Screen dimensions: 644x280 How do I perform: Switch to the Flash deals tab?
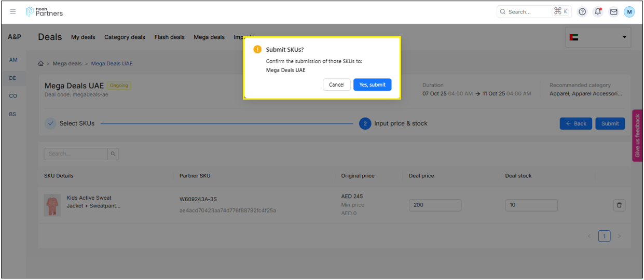click(169, 37)
